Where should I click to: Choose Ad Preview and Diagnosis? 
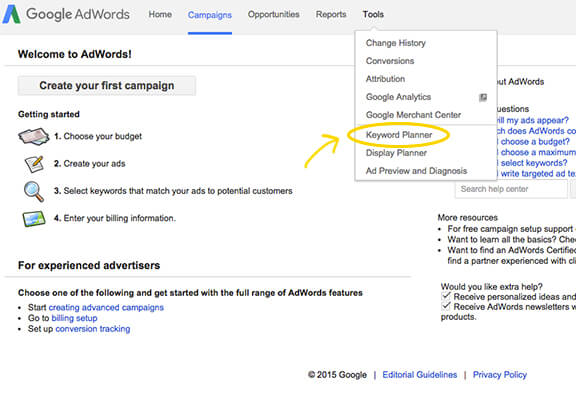coord(416,171)
